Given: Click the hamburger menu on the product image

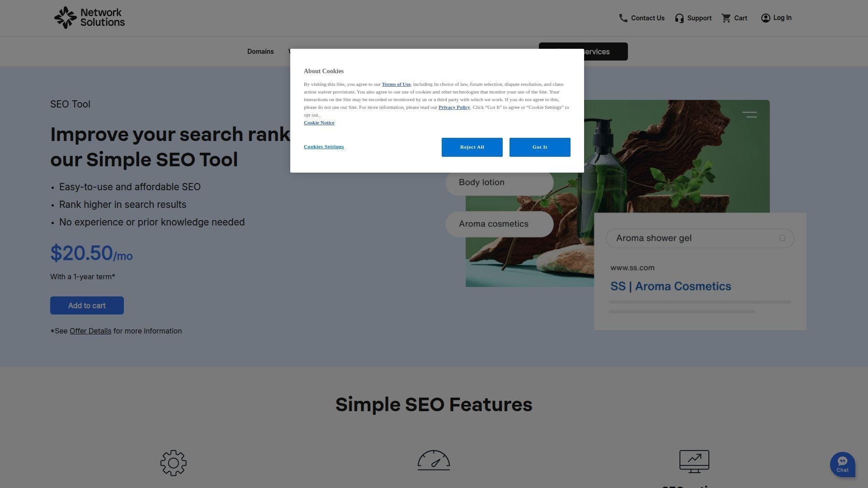Looking at the screenshot, I should click(x=750, y=114).
